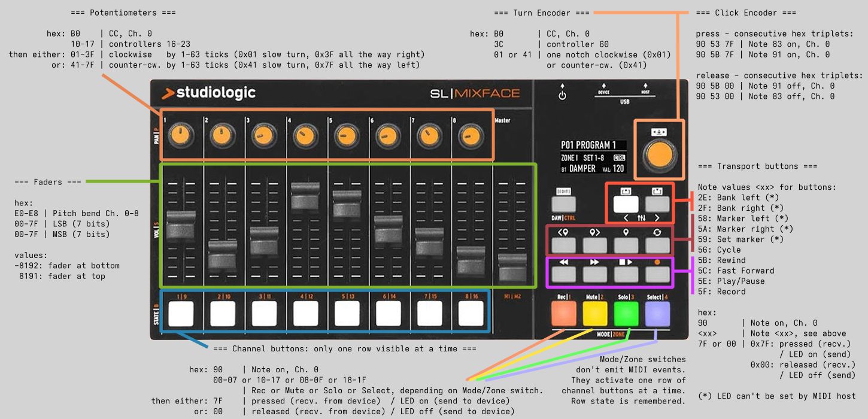Toggle the 2|10 channel state button

[223, 313]
